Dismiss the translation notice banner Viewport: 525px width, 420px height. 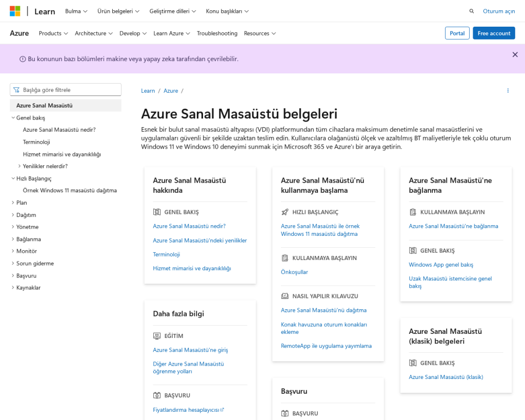click(515, 54)
